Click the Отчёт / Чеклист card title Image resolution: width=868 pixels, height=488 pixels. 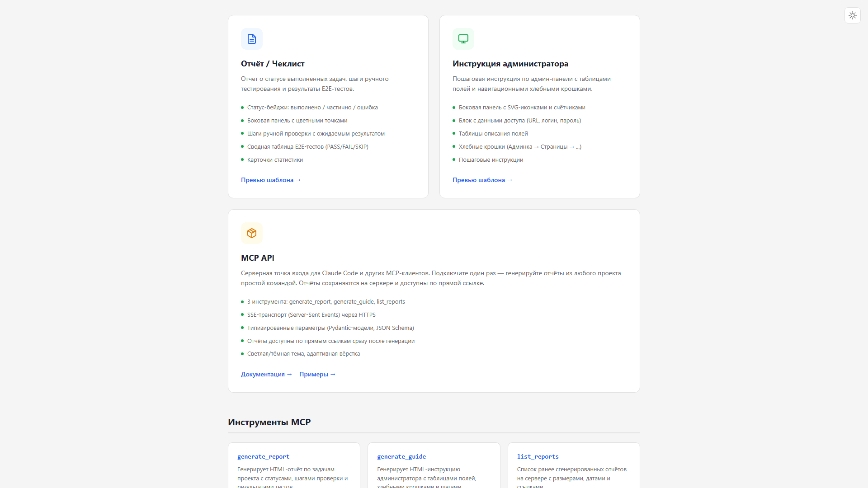273,64
